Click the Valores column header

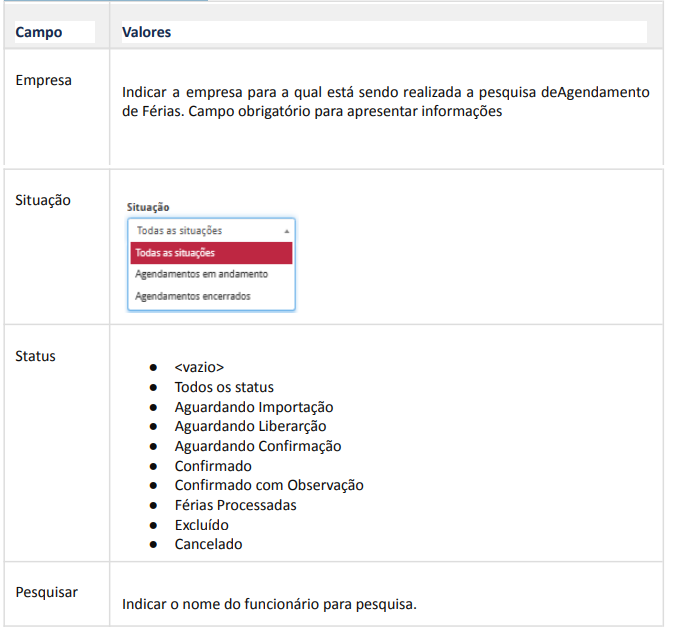[146, 32]
